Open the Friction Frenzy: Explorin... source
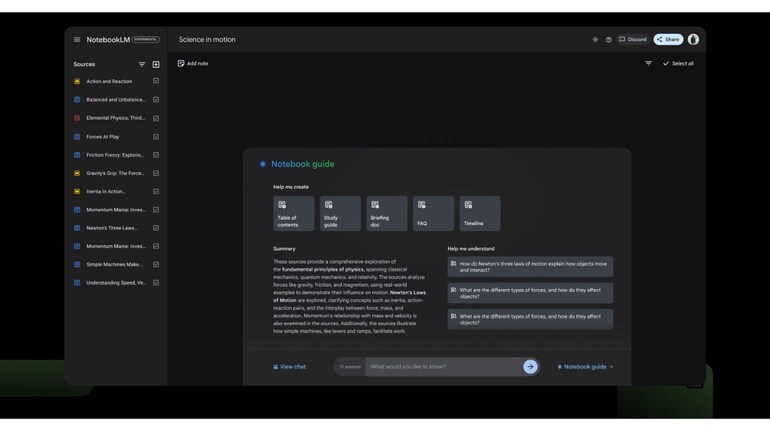Screen dimensions: 770x431 pyautogui.click(x=115, y=155)
